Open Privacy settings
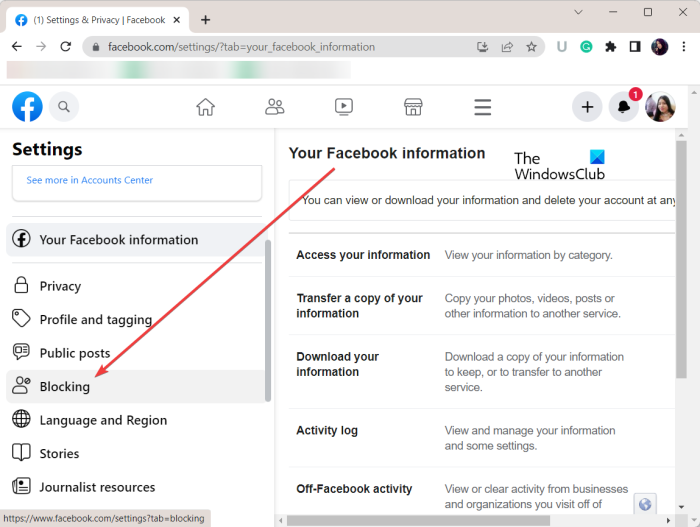700x527 pixels. tap(135, 286)
